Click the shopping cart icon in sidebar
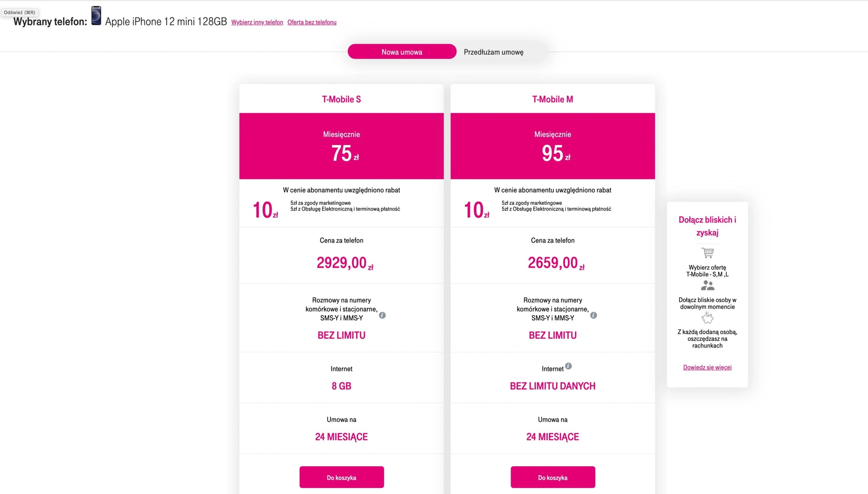The width and height of the screenshot is (868, 494). pyautogui.click(x=707, y=252)
